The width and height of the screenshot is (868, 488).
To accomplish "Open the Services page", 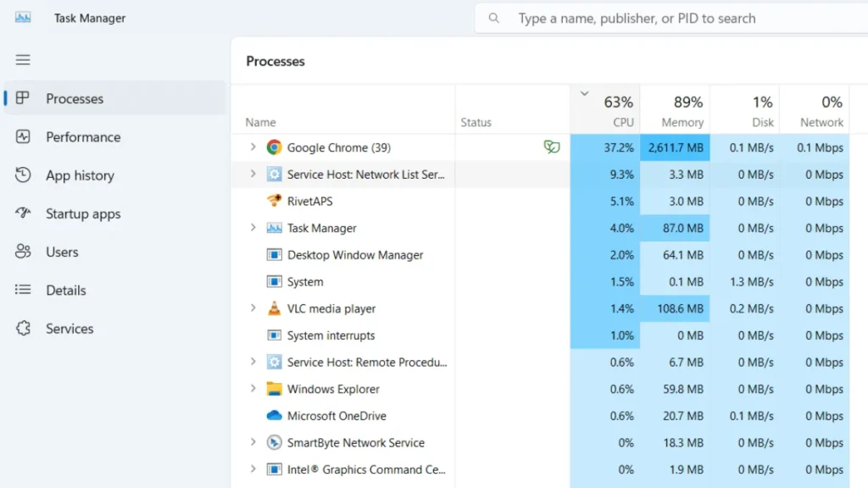I will (x=114, y=328).
